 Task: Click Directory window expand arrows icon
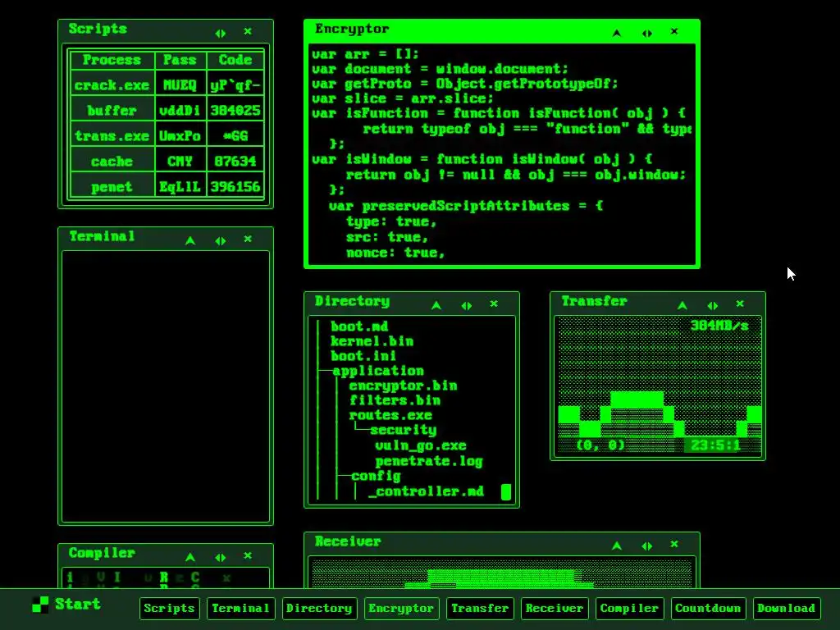click(x=467, y=305)
